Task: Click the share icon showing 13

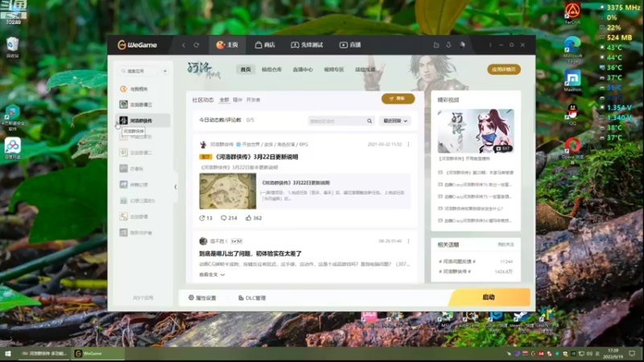Action: tap(202, 218)
